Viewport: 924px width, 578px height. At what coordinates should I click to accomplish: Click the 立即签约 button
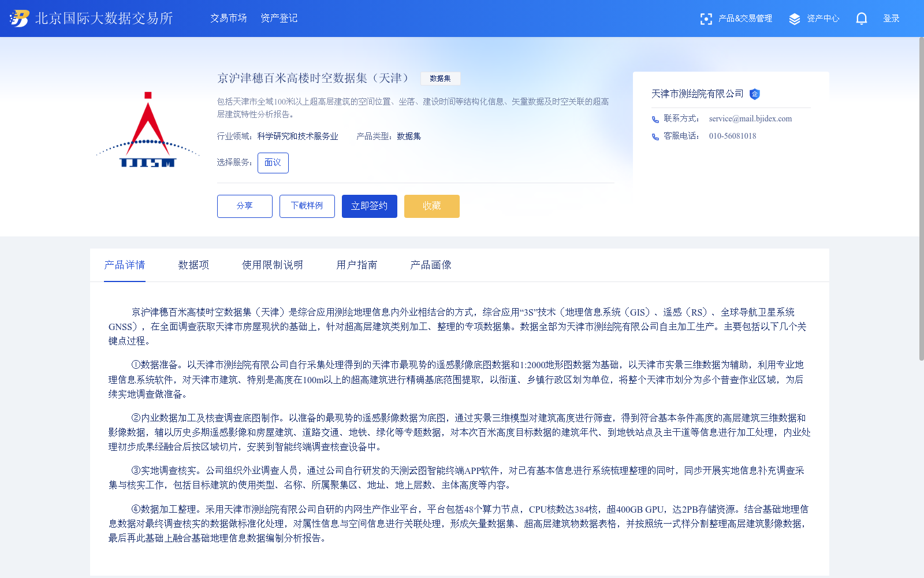click(x=370, y=206)
